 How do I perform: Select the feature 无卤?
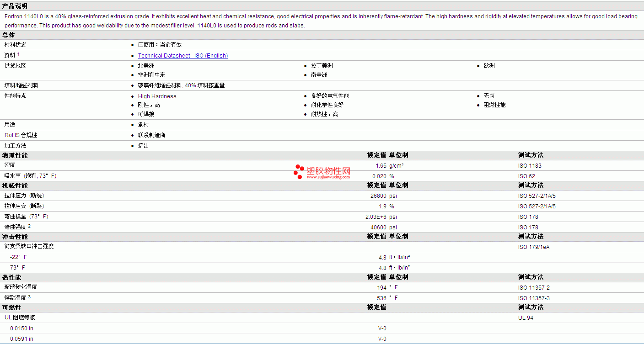[x=489, y=96]
